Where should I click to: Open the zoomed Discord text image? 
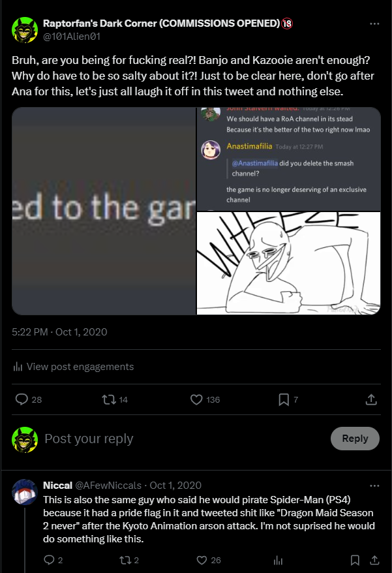pos(104,211)
